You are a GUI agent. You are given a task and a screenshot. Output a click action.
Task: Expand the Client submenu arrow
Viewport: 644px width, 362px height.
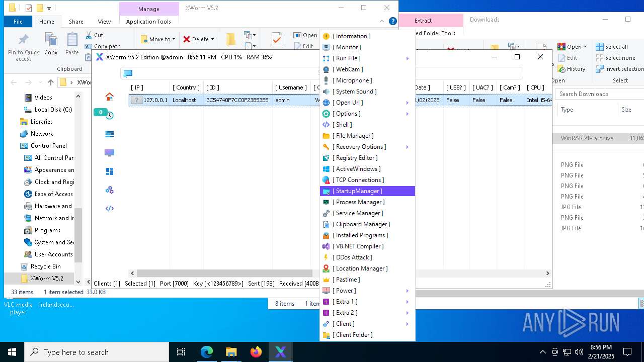pyautogui.click(x=408, y=324)
